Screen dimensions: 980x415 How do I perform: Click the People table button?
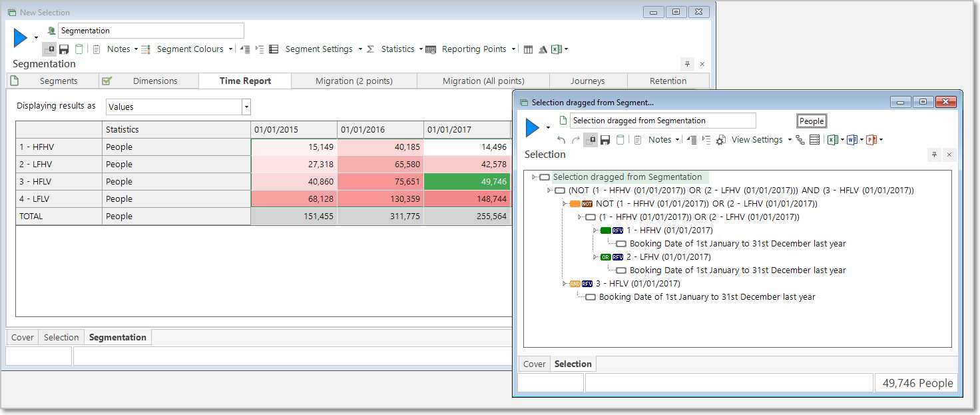[x=812, y=121]
